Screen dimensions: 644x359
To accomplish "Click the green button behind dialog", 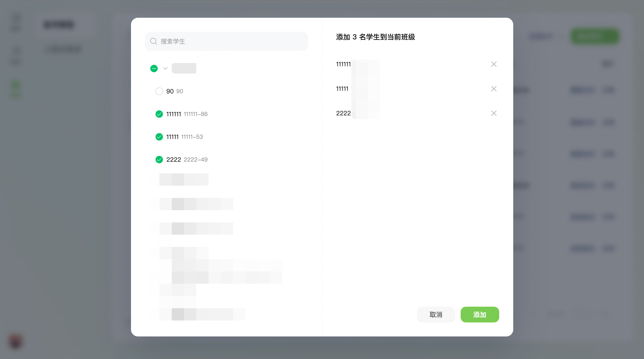I will tap(594, 37).
